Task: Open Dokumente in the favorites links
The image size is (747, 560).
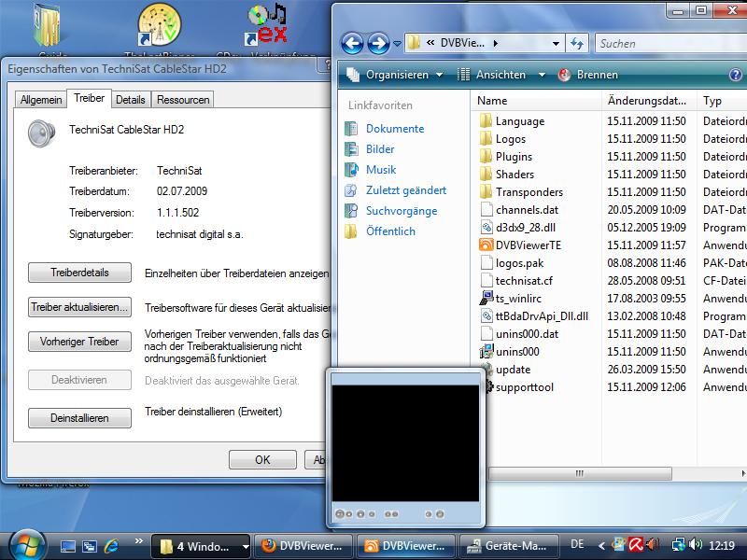Action: tap(394, 129)
